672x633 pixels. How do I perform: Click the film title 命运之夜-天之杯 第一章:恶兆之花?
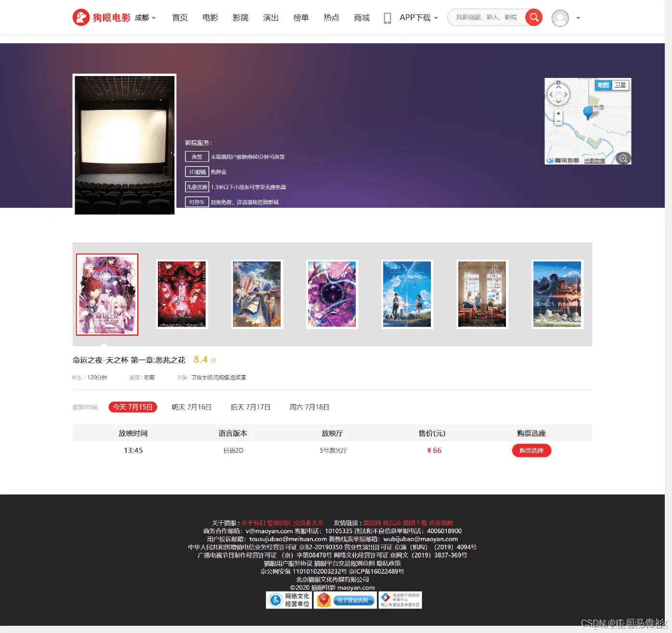pos(129,360)
